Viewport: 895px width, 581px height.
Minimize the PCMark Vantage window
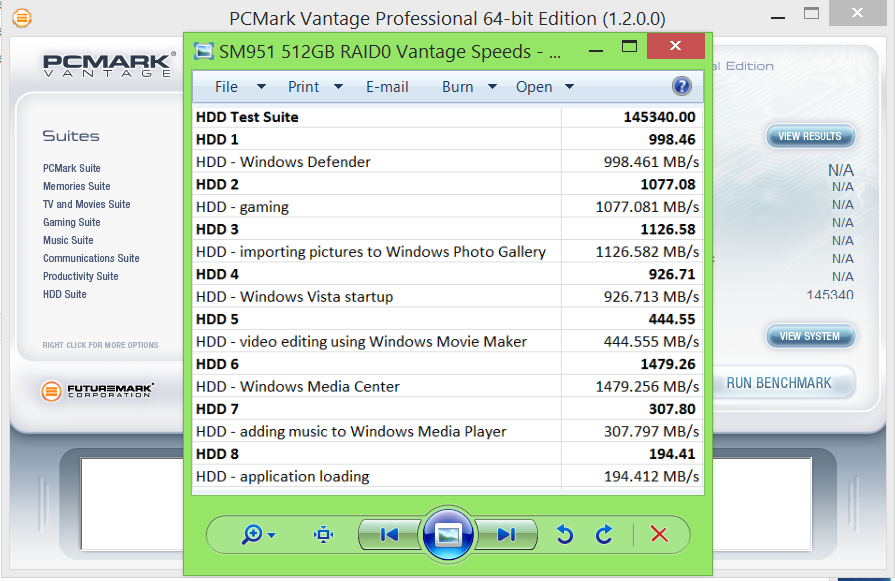(778, 18)
